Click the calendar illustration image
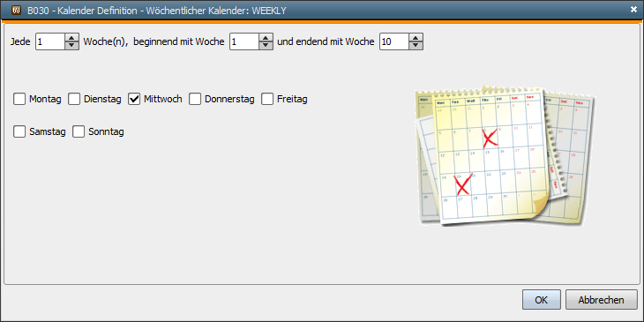This screenshot has width=644, height=322. pos(505,156)
